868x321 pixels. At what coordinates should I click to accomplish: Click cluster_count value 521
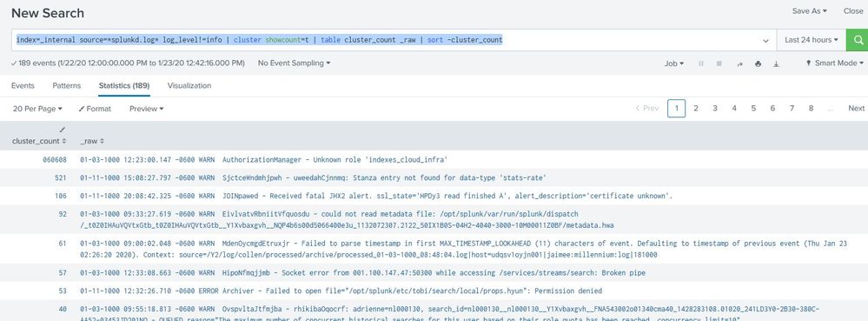tap(60, 177)
